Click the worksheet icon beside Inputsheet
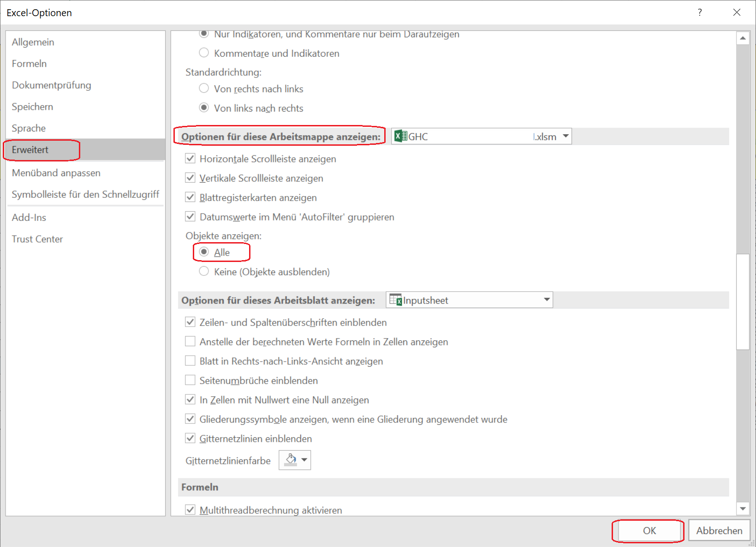This screenshot has height=547, width=756. 395,300
